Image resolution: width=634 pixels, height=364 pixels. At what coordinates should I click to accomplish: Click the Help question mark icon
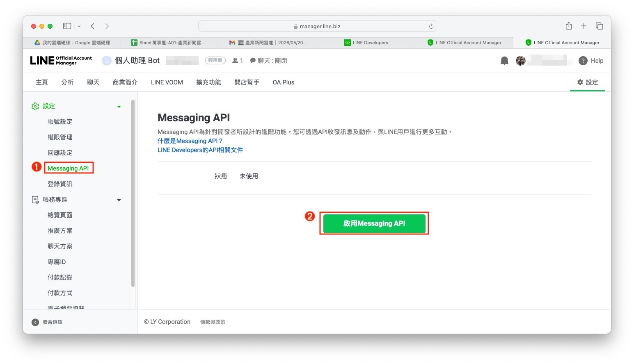click(x=583, y=61)
